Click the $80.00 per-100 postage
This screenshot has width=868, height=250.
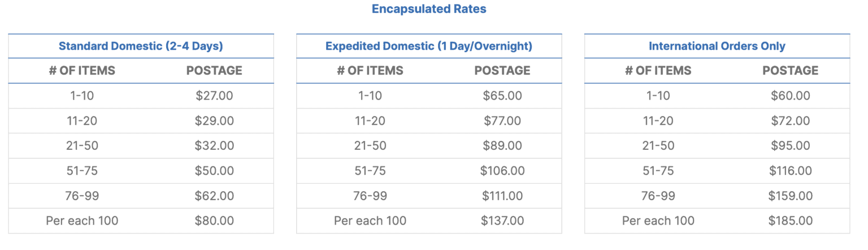[214, 221]
